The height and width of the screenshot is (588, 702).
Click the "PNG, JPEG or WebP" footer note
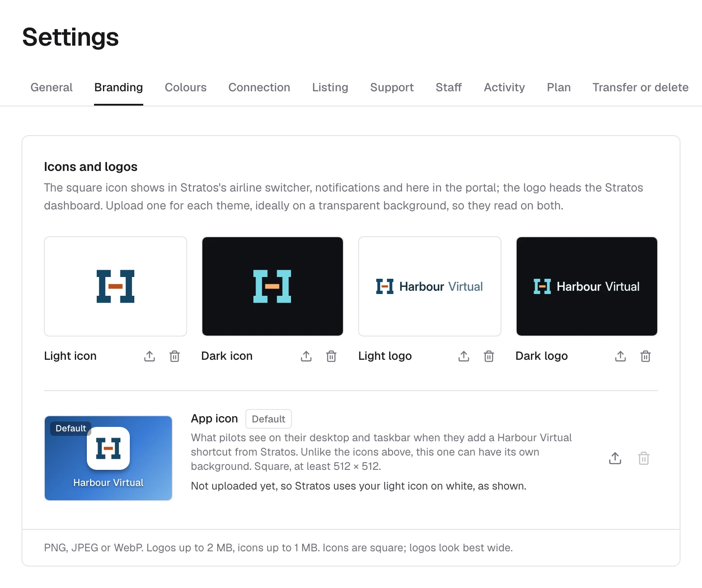[278, 548]
